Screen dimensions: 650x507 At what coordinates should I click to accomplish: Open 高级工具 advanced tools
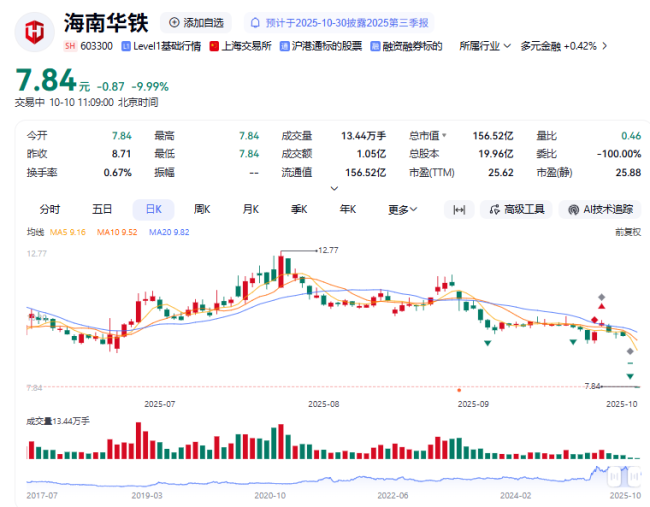[516, 209]
